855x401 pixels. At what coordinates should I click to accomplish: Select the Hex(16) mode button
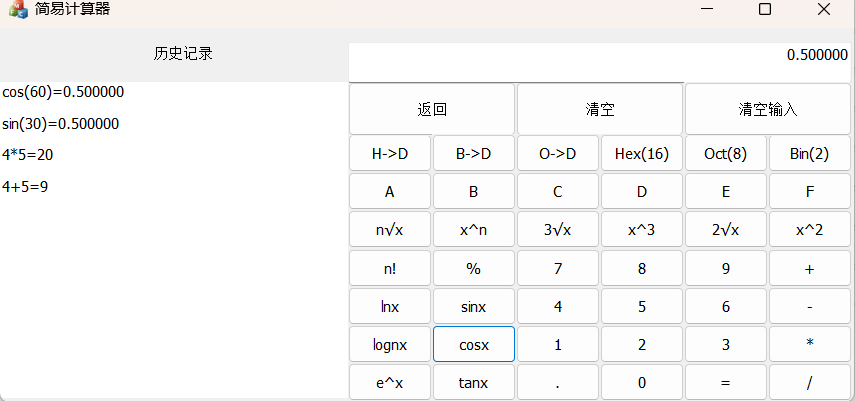(x=642, y=154)
